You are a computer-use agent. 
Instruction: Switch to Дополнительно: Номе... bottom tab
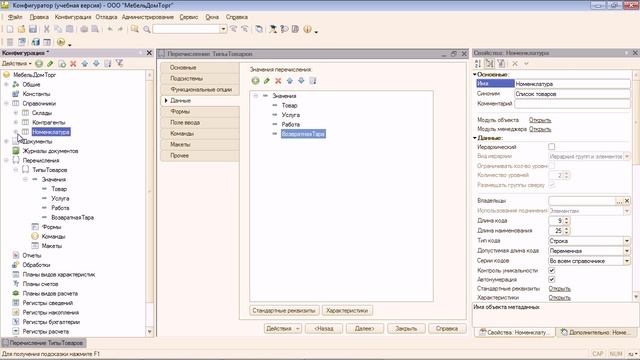(x=596, y=333)
